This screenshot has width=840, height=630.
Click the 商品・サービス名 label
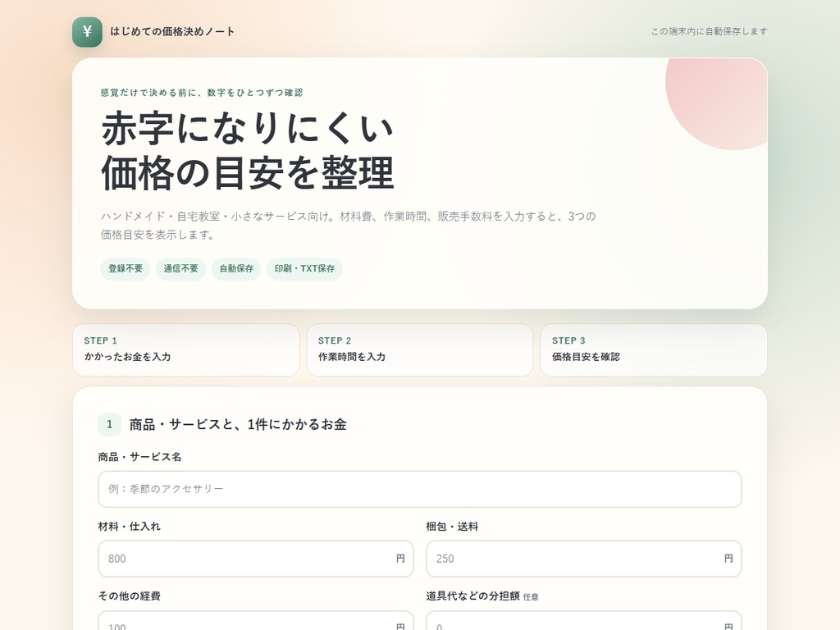tap(139, 457)
